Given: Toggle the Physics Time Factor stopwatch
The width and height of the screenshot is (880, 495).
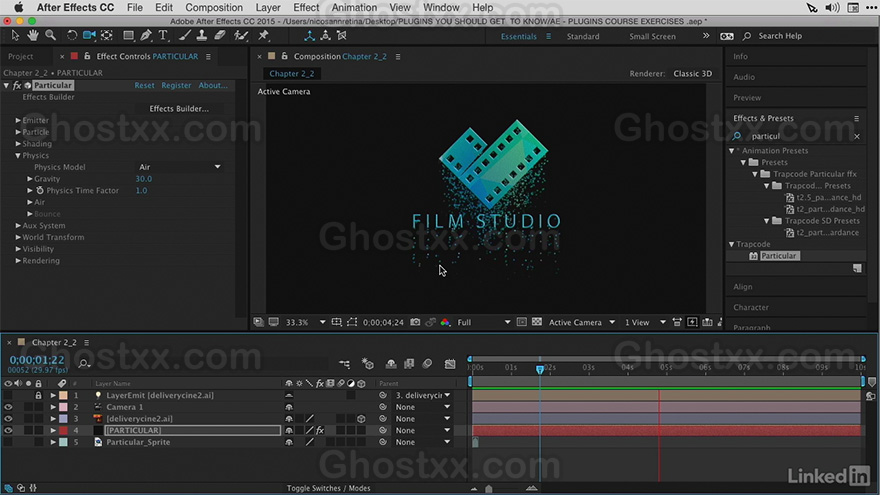Looking at the screenshot, I should click(40, 190).
